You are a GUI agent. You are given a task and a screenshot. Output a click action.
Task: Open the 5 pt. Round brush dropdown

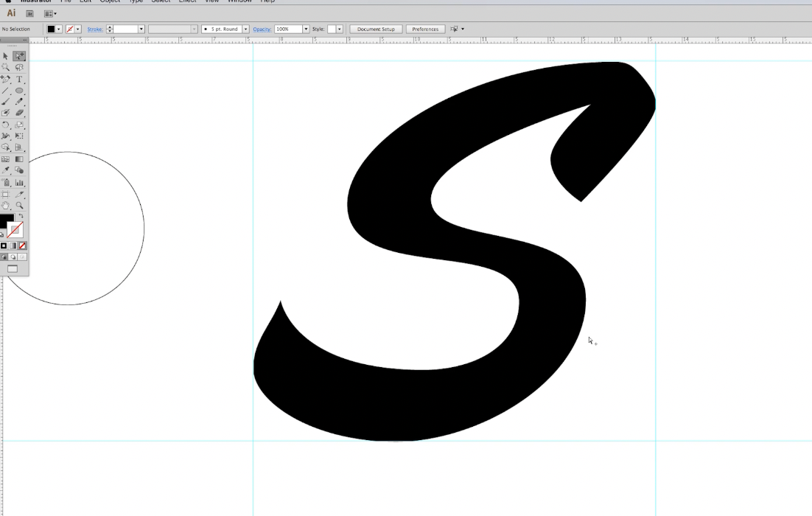[x=246, y=29]
